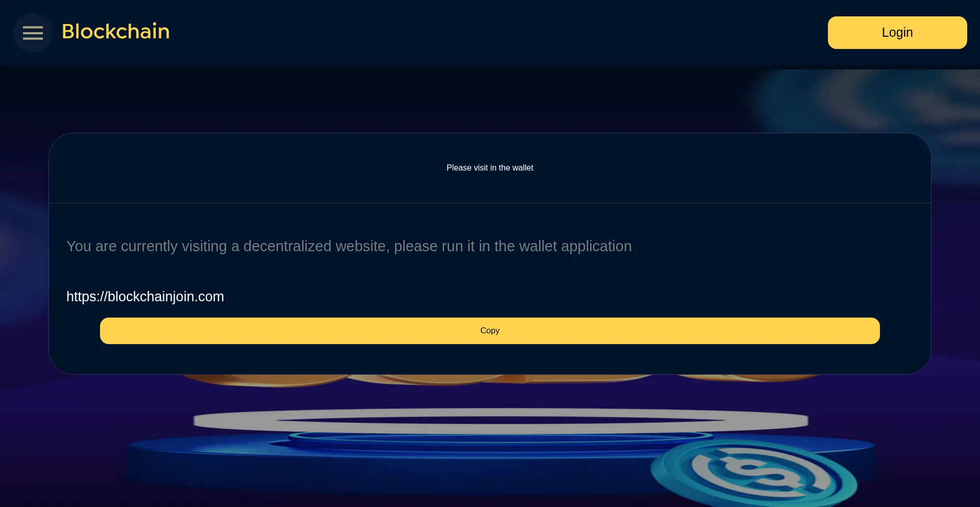Click the decentralized website notice text

tap(349, 246)
